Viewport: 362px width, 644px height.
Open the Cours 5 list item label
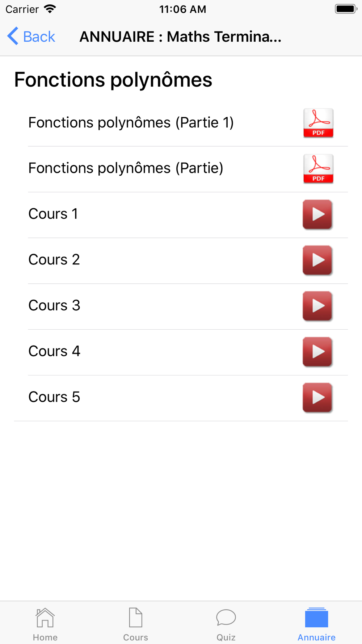pyautogui.click(x=54, y=397)
